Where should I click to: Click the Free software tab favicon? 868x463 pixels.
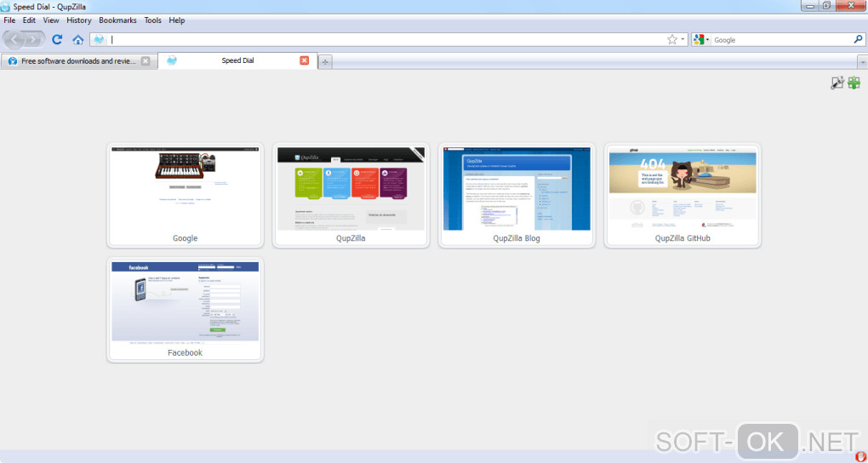point(13,61)
